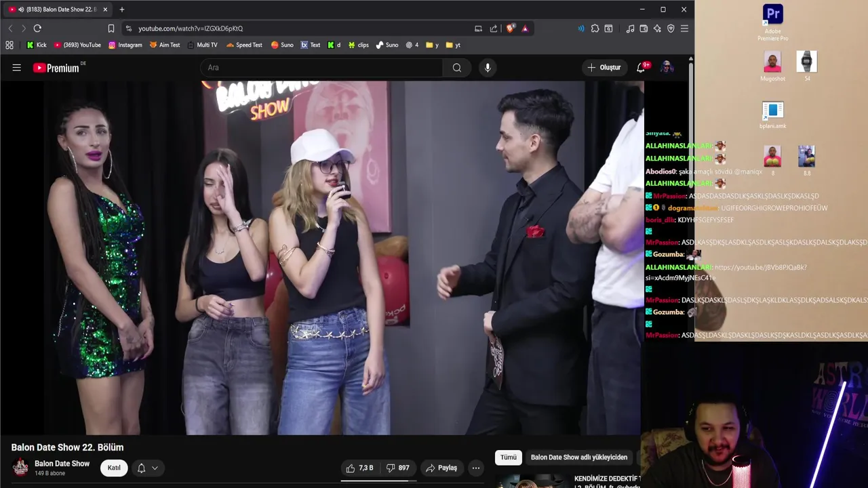868x488 pixels.
Task: Open the bplani.amk desktop file
Action: pyautogui.click(x=772, y=115)
